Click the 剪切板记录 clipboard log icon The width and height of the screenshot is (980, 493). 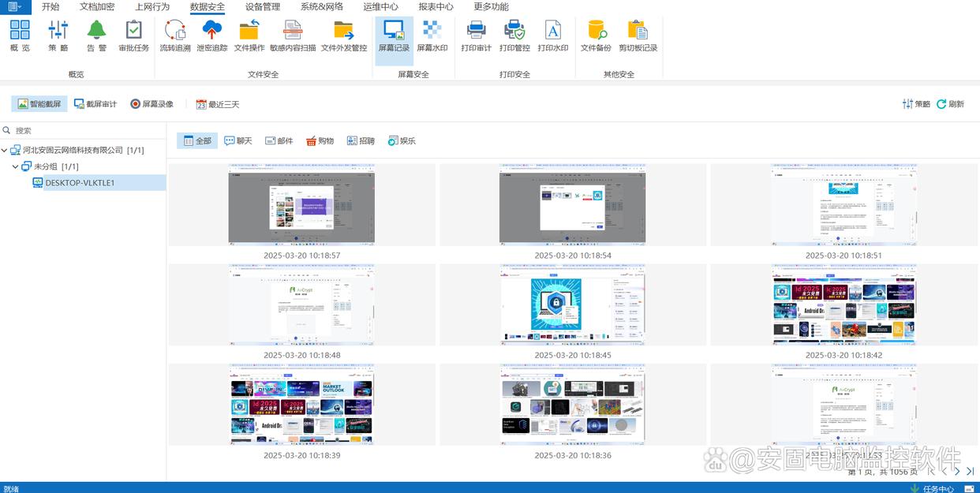[x=638, y=35]
